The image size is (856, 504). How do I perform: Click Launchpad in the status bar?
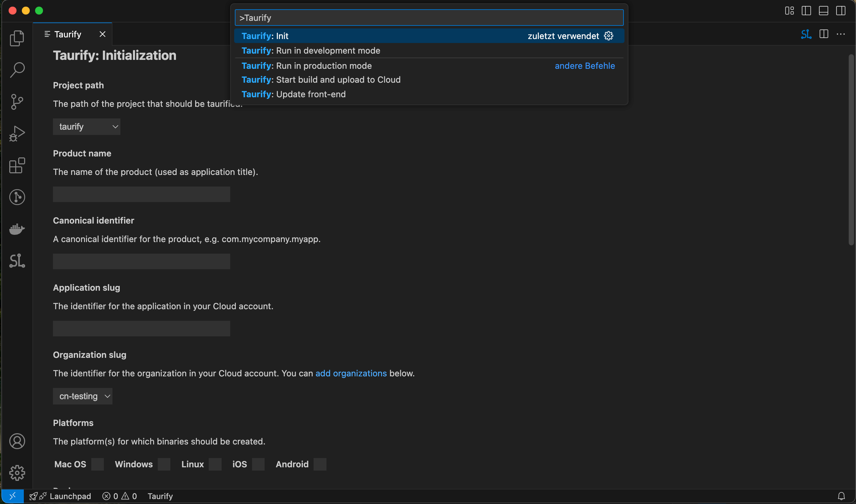(70, 496)
